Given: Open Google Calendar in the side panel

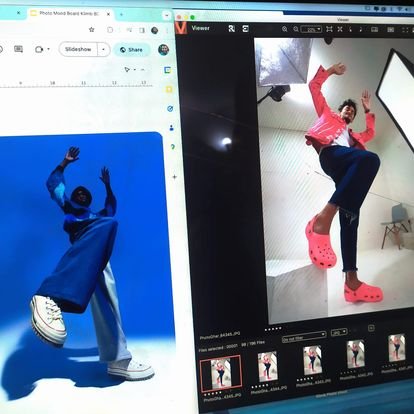Looking at the screenshot, I should point(168,70).
